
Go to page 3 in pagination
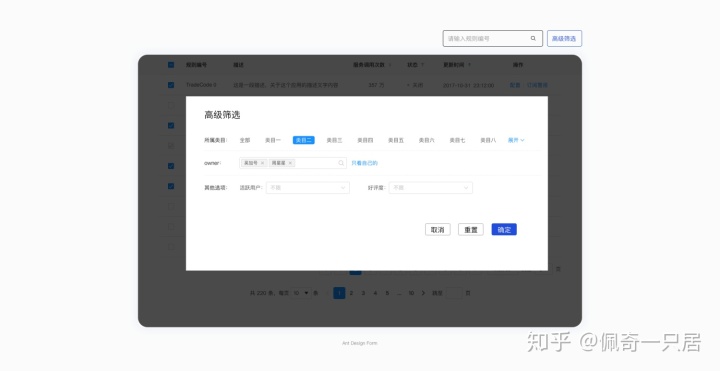tap(363, 293)
